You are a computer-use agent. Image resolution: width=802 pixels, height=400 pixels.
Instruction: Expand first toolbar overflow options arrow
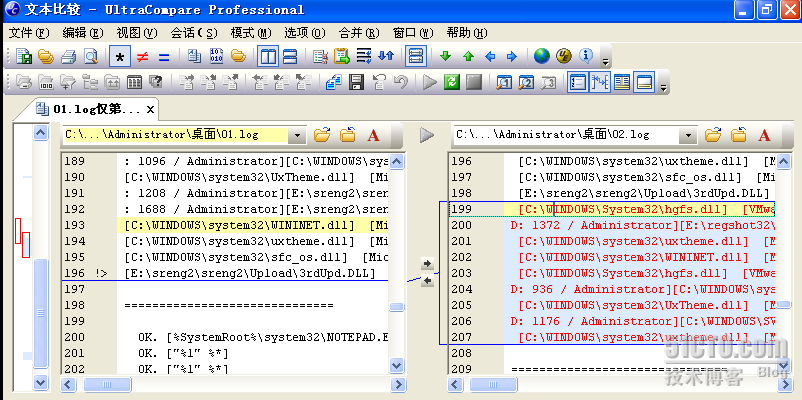pyautogui.click(x=605, y=62)
